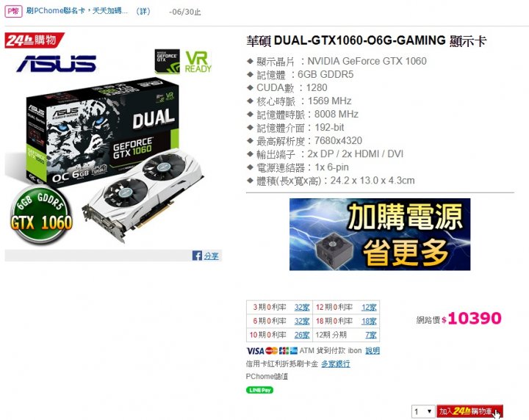View 12家 banks for 12-period installment
This screenshot has height=420, width=529.
[369, 307]
